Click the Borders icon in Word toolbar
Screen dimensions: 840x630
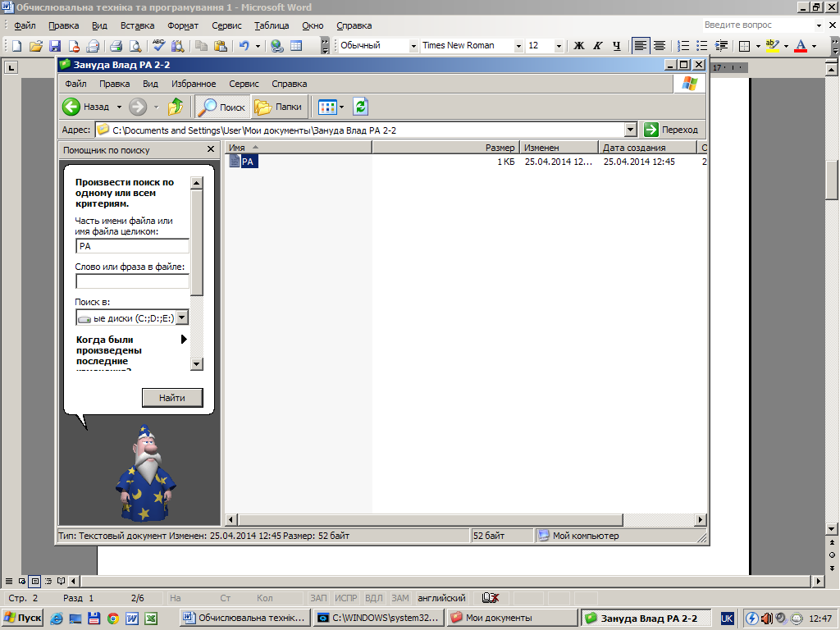point(745,46)
